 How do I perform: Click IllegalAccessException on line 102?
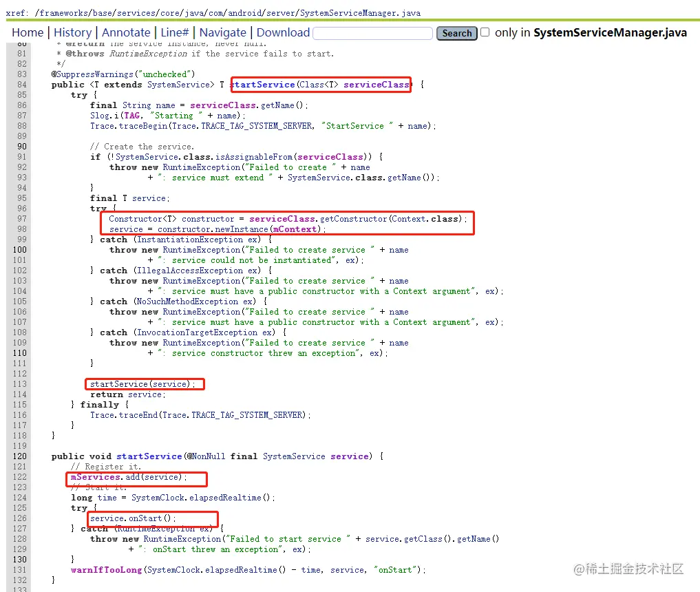click(x=190, y=271)
